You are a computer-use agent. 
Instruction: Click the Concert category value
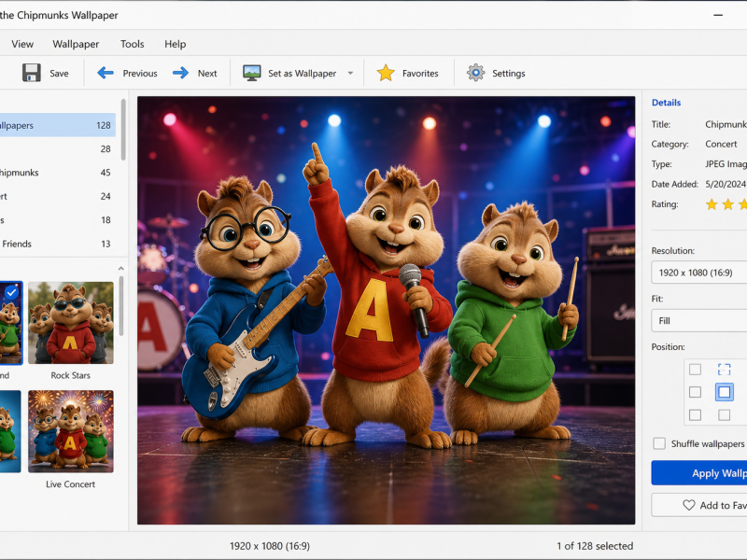[721, 144]
